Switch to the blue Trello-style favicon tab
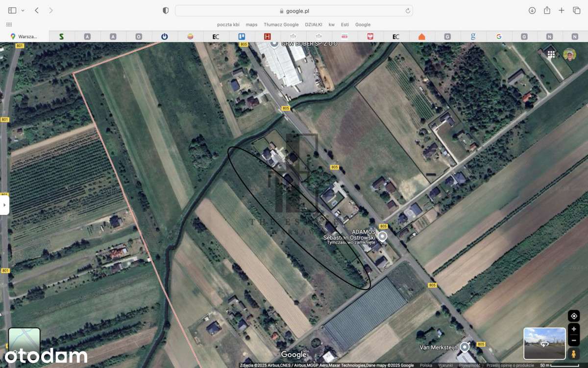The height and width of the screenshot is (368, 588). click(242, 36)
